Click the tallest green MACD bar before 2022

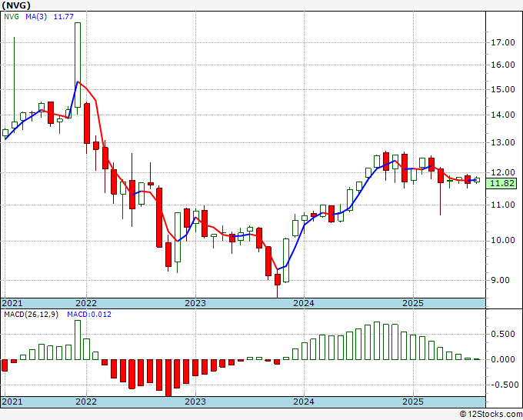(78, 340)
